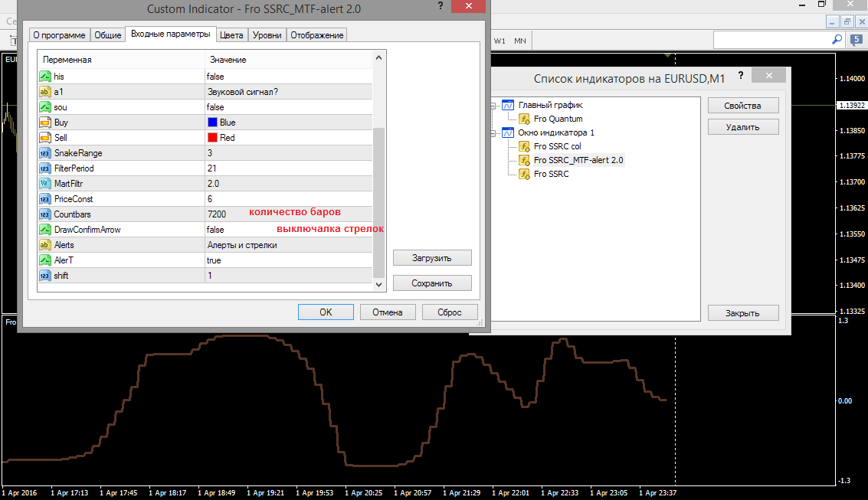Switch to the 'Цвета' tab

(x=231, y=35)
